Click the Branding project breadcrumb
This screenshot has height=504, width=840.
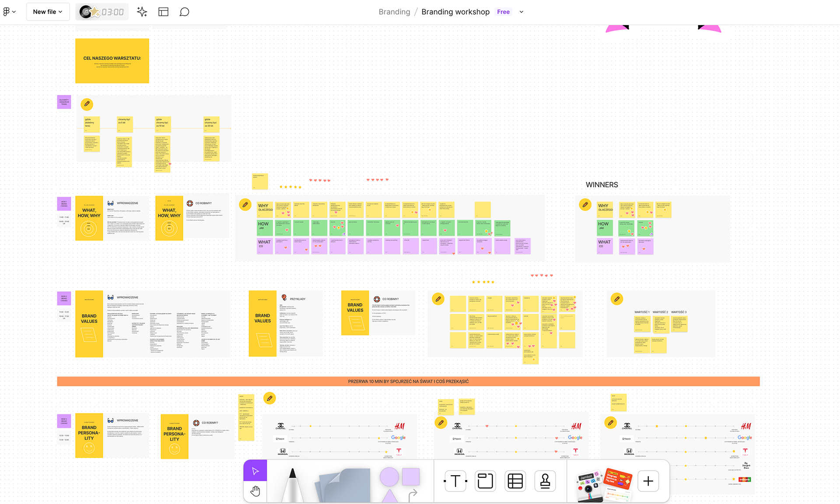coord(394,12)
